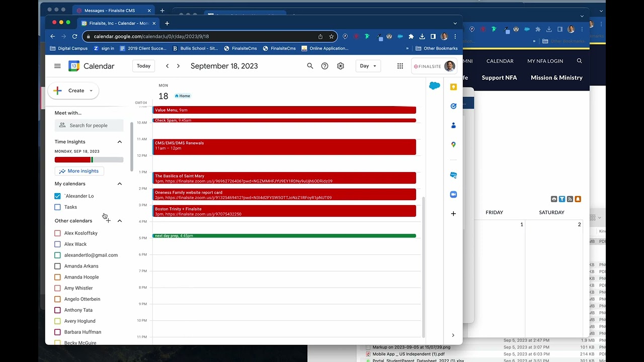
Task: Open Google Maps side panel icon
Action: click(453, 144)
